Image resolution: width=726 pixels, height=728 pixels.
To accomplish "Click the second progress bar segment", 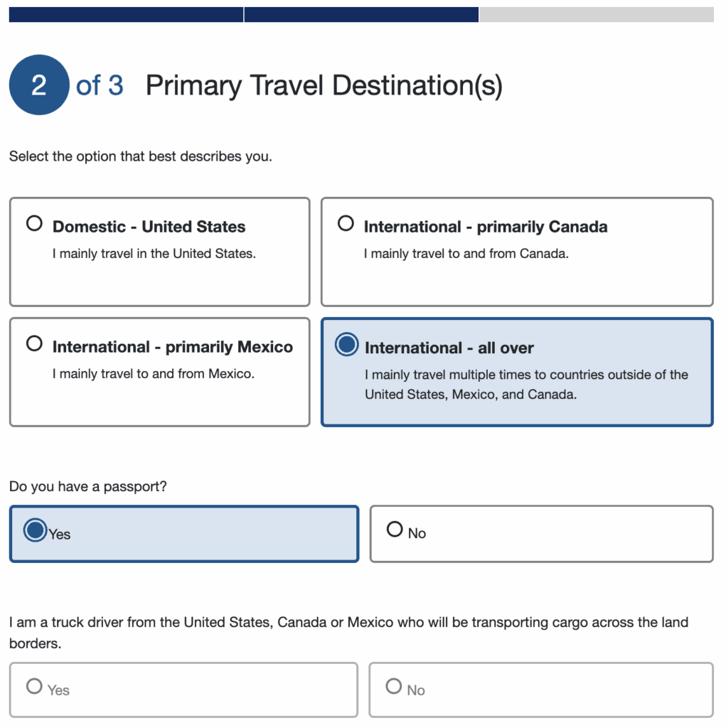I will pyautogui.click(x=363, y=14).
